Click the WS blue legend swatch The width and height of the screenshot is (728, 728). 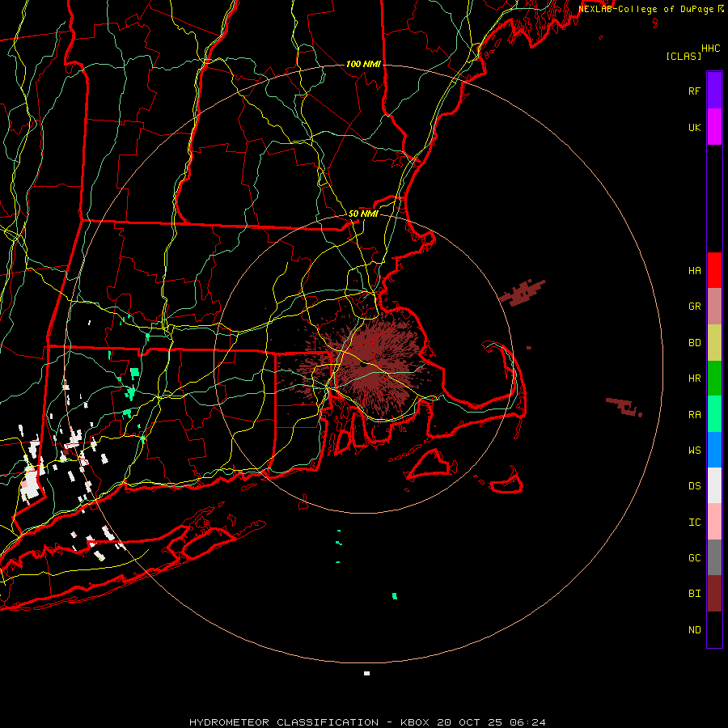(x=714, y=450)
